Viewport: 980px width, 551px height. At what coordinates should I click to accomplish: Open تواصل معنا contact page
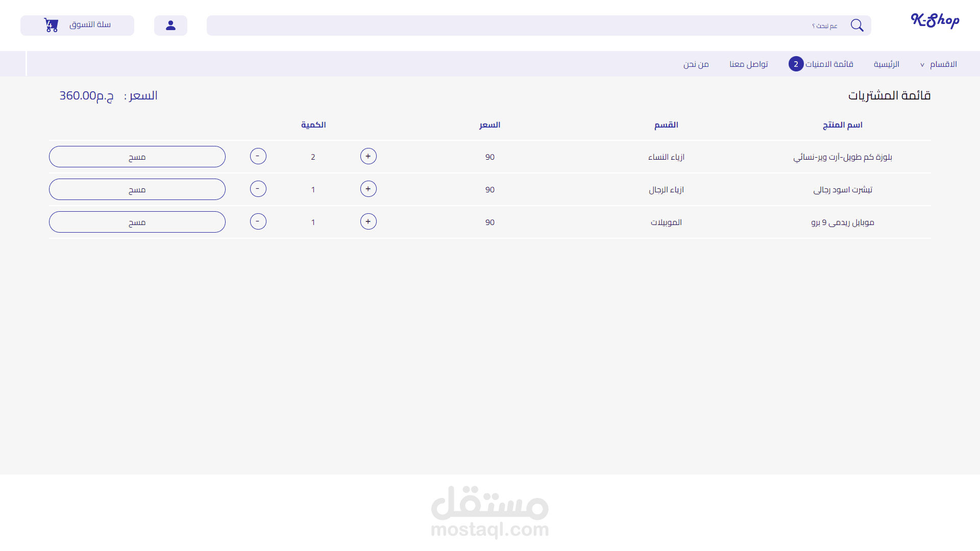pos(748,64)
